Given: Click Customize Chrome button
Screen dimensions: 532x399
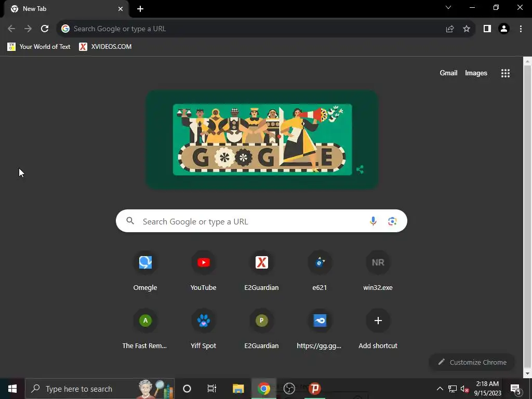Looking at the screenshot, I should tap(472, 362).
